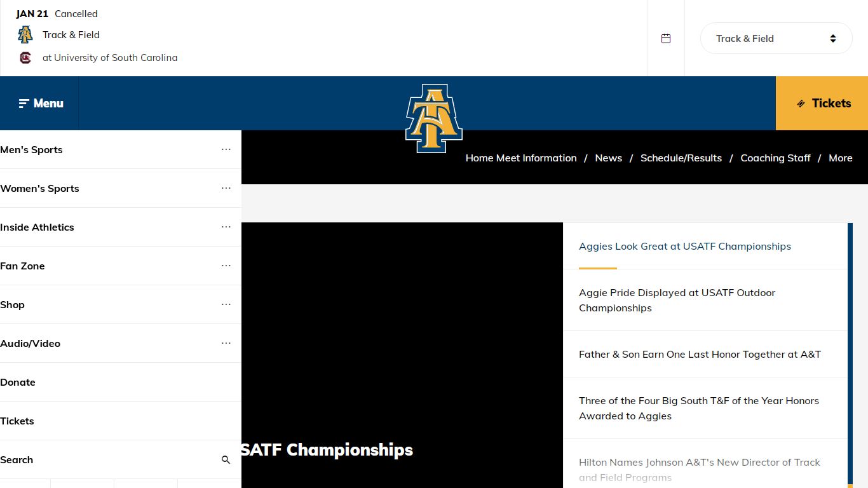The height and width of the screenshot is (488, 868).
Task: Expand Audio/Video submenu dots
Action: coord(226,343)
